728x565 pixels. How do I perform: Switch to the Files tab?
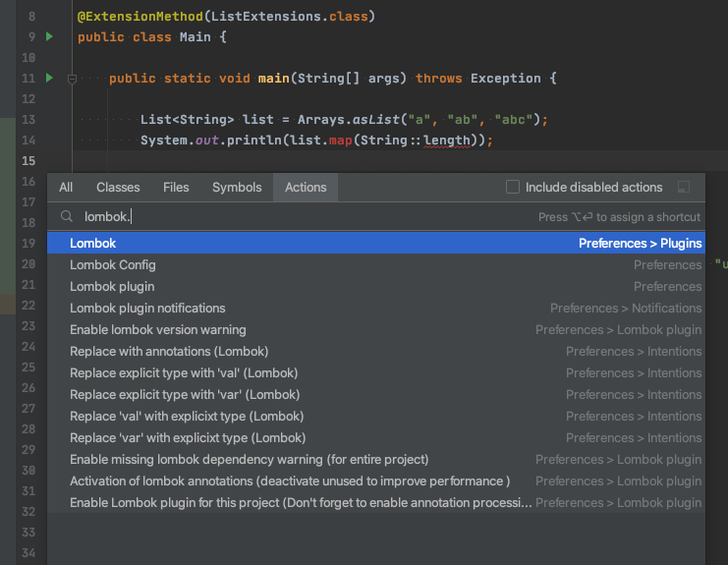click(x=176, y=187)
